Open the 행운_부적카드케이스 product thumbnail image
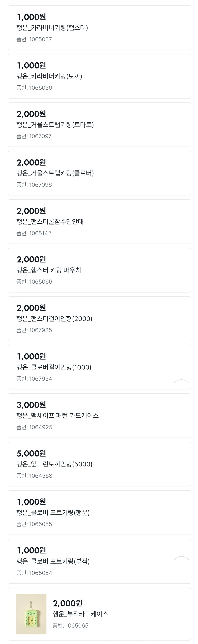The width and height of the screenshot is (198, 644). pyautogui.click(x=31, y=614)
